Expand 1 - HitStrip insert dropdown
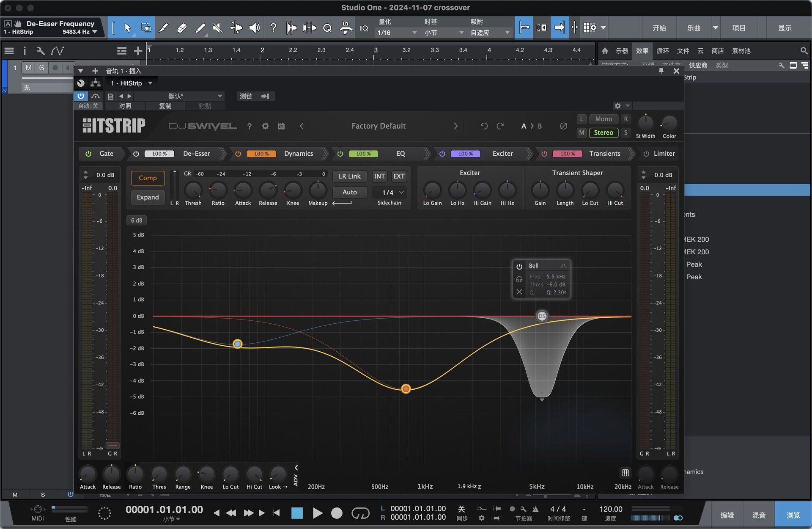Screen dimensions: 812x529 click(150, 83)
